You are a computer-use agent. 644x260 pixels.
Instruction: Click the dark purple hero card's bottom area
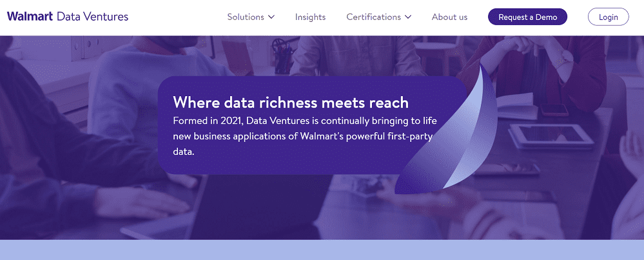277,165
